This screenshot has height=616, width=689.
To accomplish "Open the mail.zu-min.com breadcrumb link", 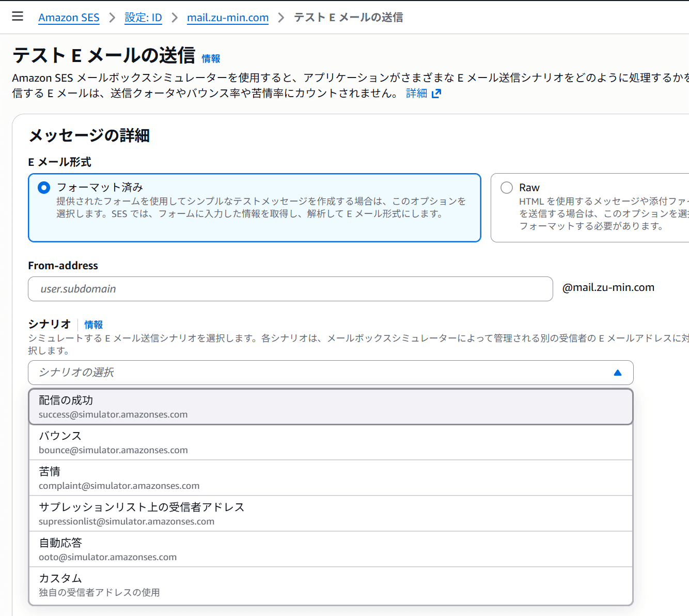I will tap(227, 18).
